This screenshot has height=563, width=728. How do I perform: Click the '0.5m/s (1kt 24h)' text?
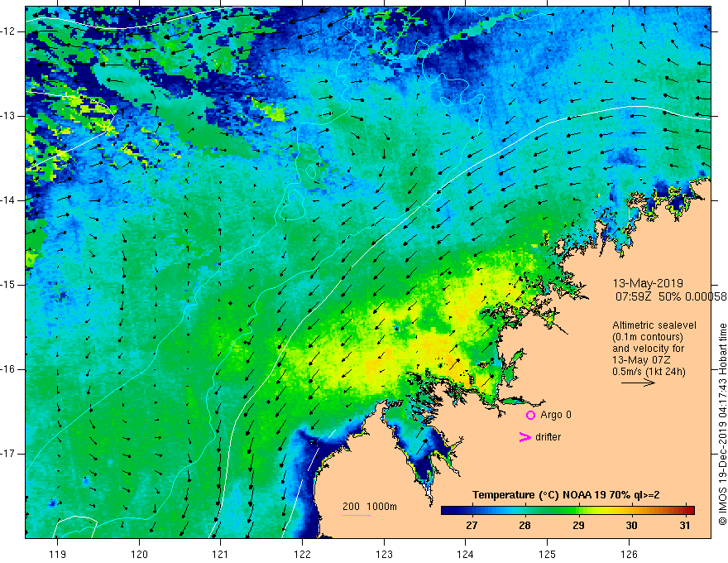(649, 372)
